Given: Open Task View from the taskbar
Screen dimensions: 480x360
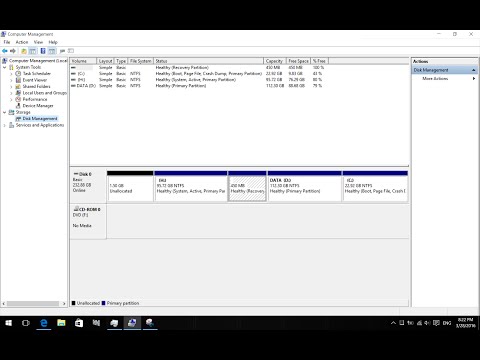Looking at the screenshot, I should click(26, 323).
